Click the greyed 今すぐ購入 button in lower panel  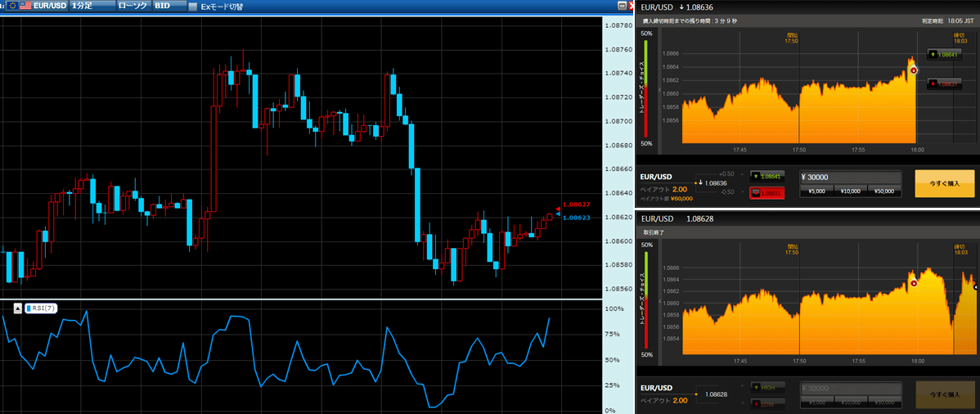(944, 394)
